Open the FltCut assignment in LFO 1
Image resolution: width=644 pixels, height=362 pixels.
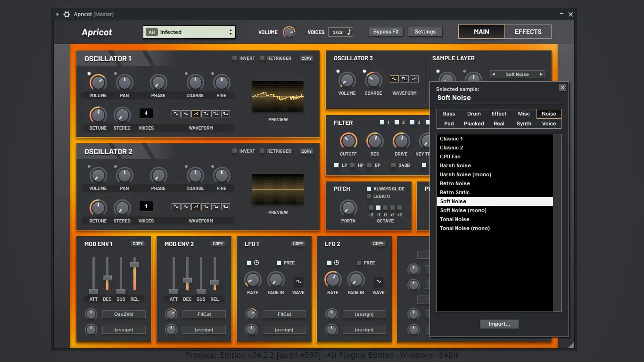[x=284, y=314]
